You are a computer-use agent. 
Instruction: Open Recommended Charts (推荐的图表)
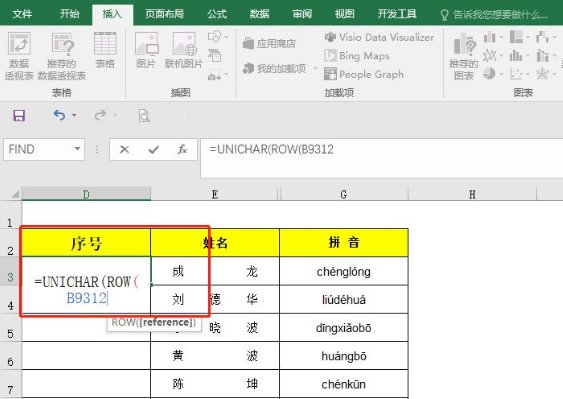(x=464, y=56)
